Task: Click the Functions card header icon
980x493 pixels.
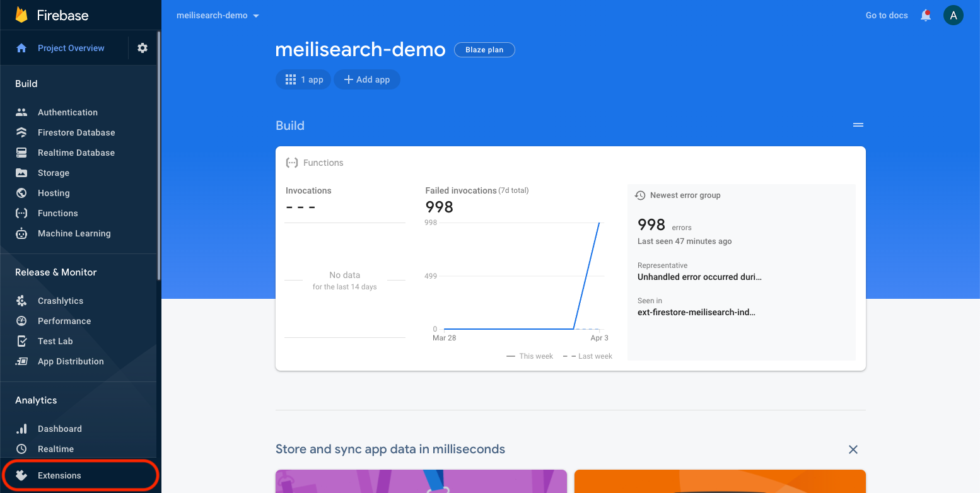Action: pos(292,163)
